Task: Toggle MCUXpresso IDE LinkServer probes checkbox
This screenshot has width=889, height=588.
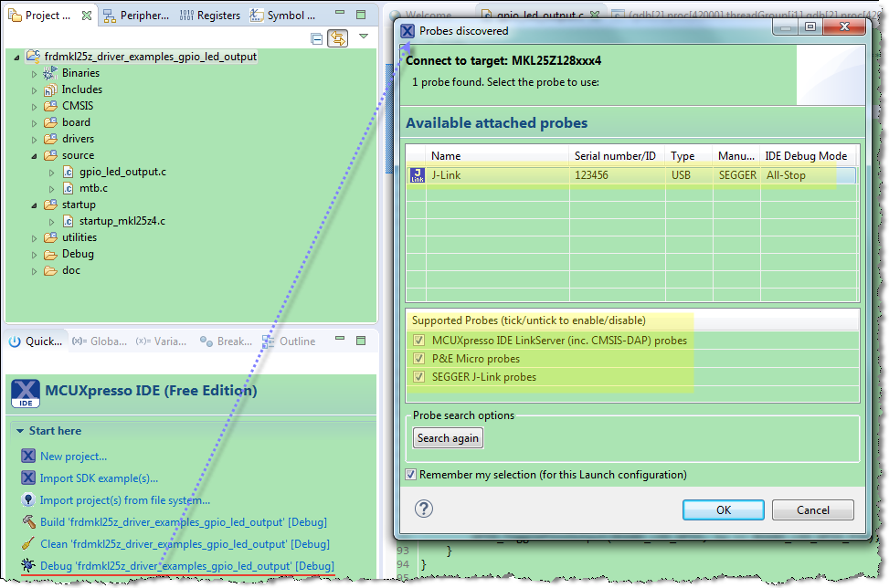Action: point(419,341)
